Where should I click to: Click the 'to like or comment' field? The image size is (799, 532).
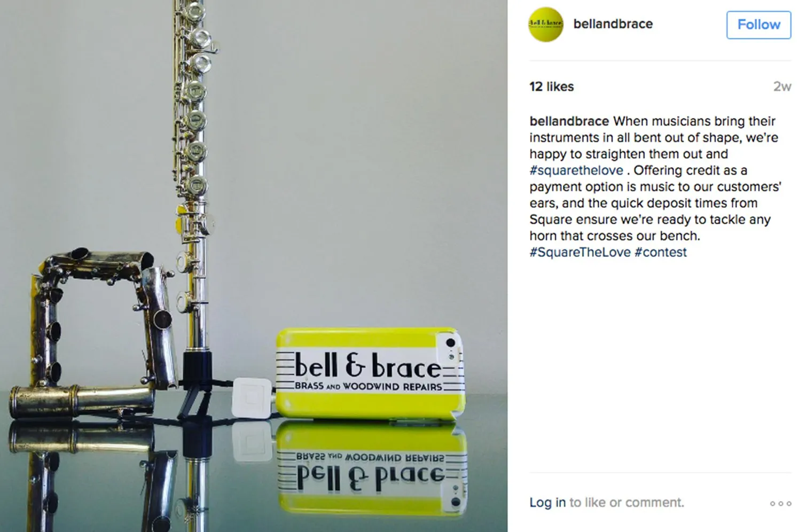626,503
